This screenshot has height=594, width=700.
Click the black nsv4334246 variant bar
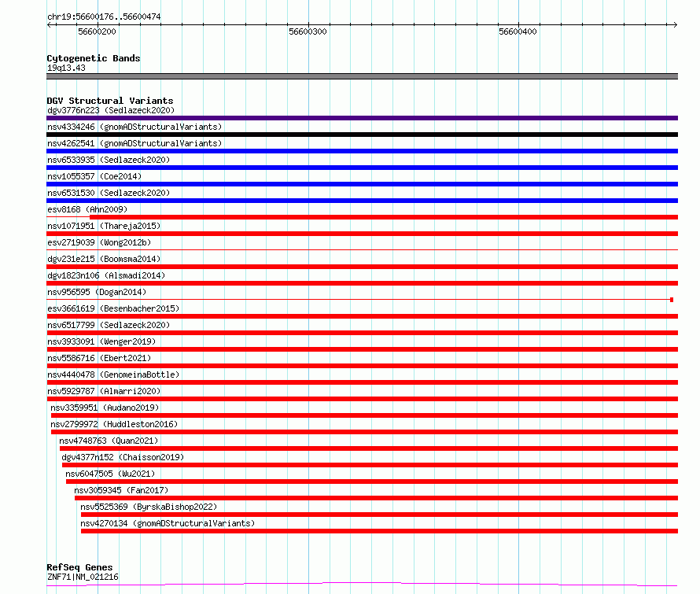point(362,135)
